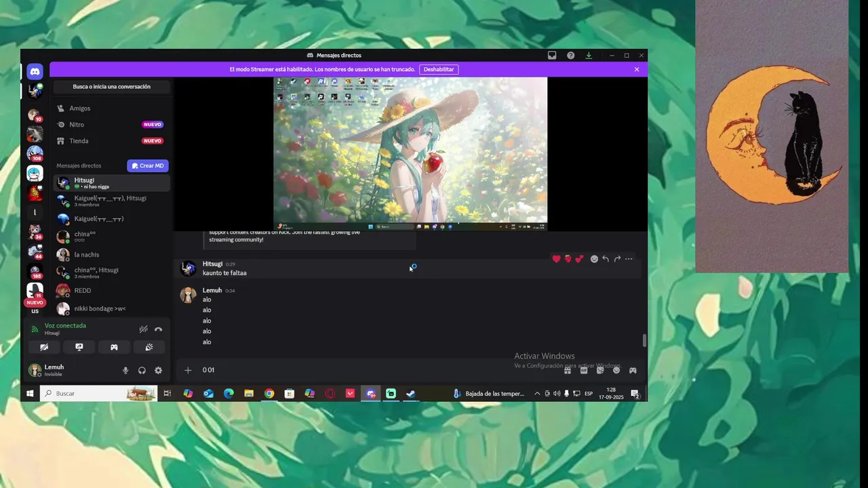Reply to Hitsugi's message

click(606, 259)
